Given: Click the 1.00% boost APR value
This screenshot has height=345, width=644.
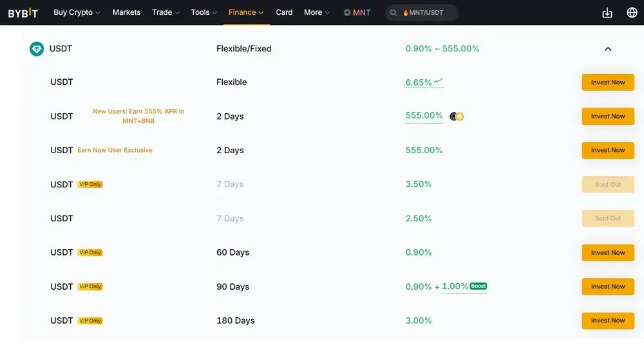Looking at the screenshot, I should (455, 286).
